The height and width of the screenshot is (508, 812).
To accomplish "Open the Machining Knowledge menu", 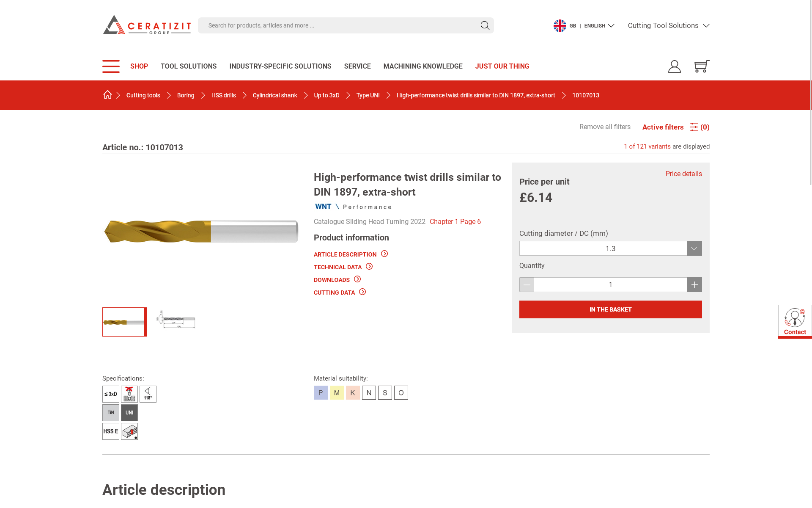I will 423,66.
